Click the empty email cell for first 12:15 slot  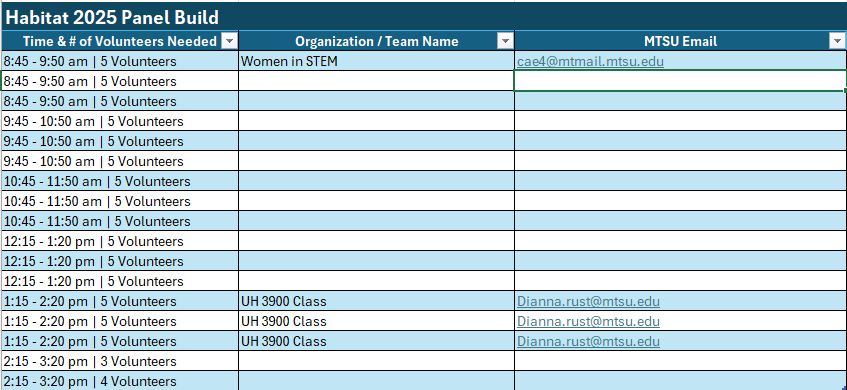point(681,241)
